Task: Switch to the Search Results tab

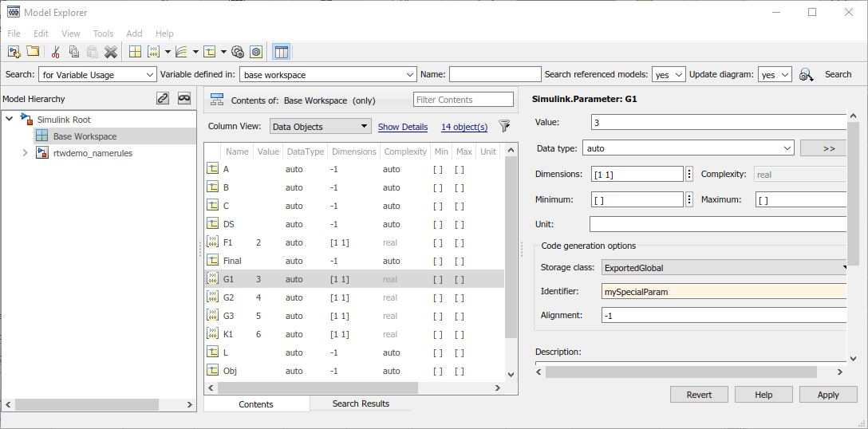Action: [361, 403]
